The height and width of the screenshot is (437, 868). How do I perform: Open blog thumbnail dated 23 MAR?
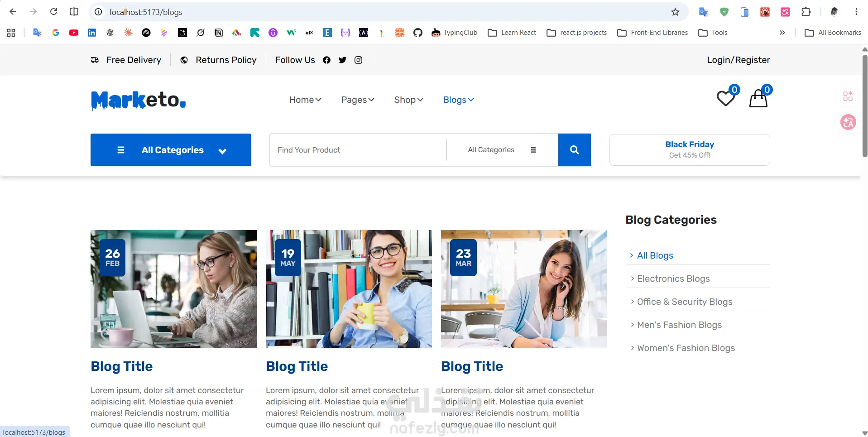524,289
